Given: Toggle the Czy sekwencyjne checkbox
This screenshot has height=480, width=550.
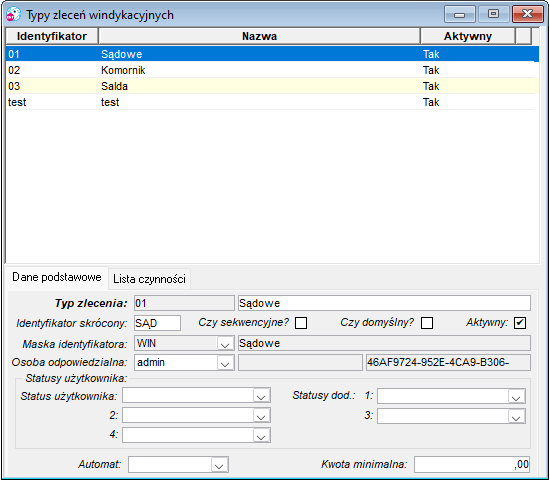Looking at the screenshot, I should pos(301,323).
